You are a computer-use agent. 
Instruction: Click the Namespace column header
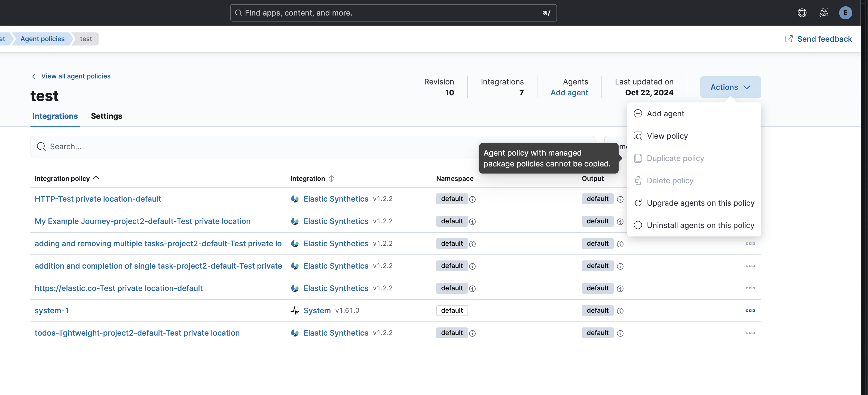tap(454, 178)
